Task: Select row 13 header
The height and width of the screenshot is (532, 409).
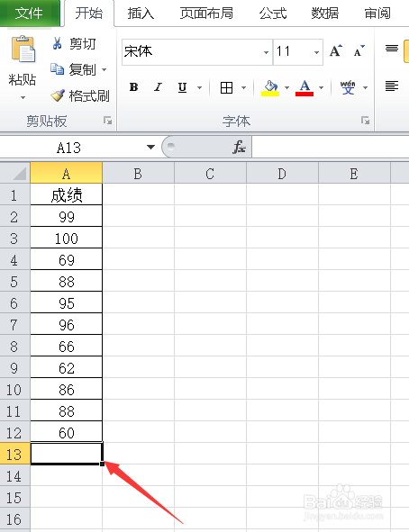Action: tap(15, 454)
